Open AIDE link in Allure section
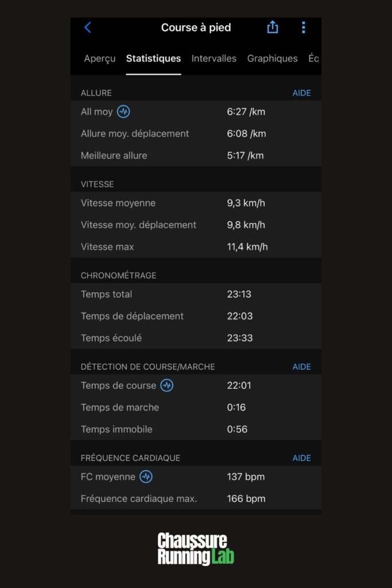The width and height of the screenshot is (392, 588). (x=302, y=93)
